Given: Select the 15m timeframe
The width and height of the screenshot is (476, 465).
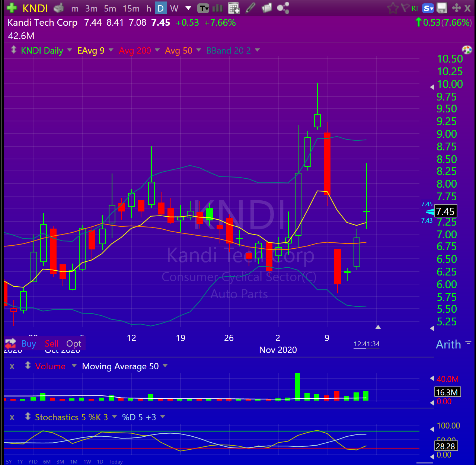Looking at the screenshot, I should pos(131,8).
